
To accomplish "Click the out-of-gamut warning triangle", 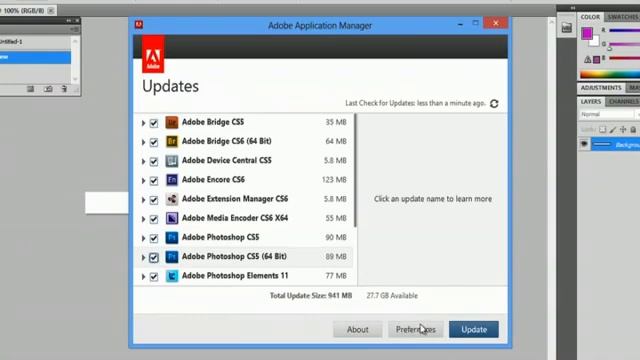I will point(587,60).
